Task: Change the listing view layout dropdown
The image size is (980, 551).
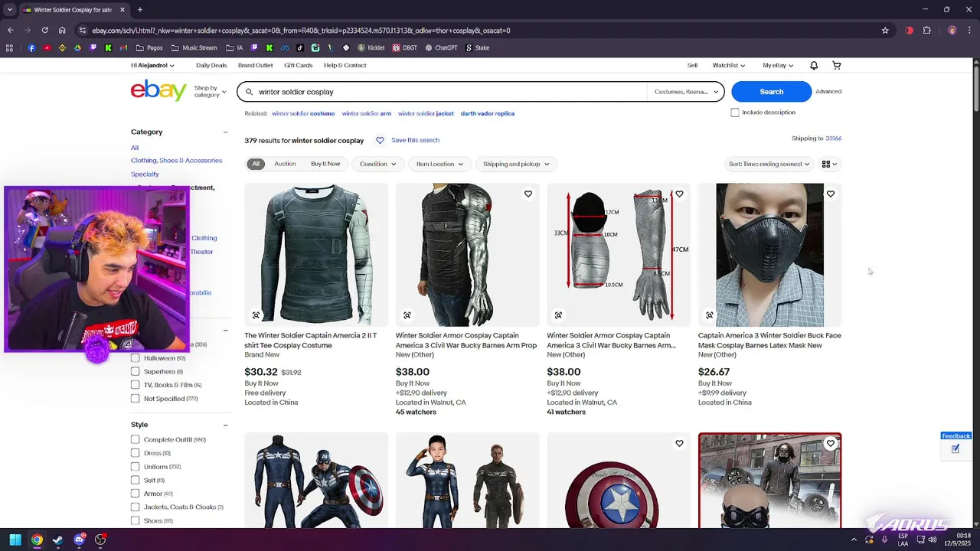Action: [829, 164]
